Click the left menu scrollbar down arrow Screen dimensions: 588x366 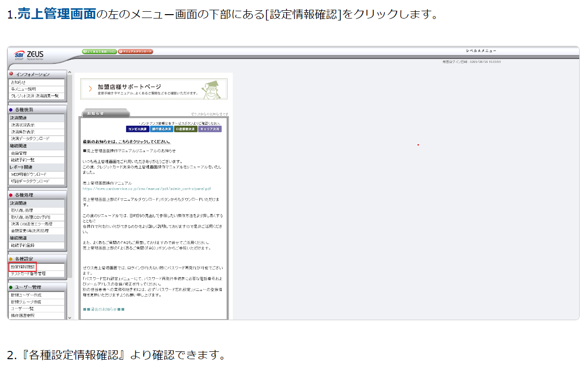pos(69,317)
